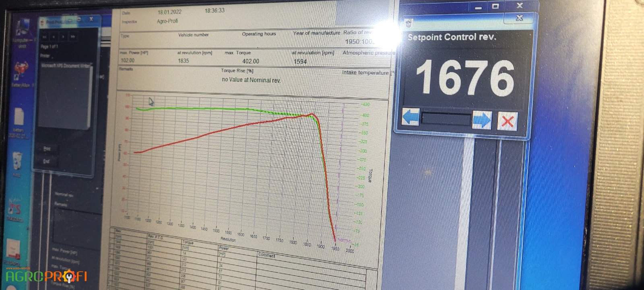Close the Setpoint Control rev. dialog
The image size is (644, 290).
519,18
